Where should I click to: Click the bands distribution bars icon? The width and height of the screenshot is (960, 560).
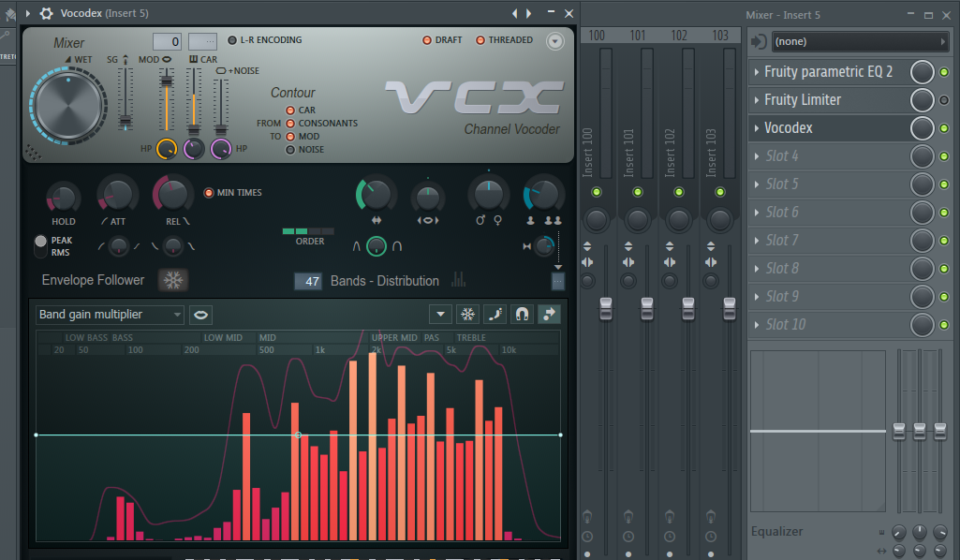459,280
